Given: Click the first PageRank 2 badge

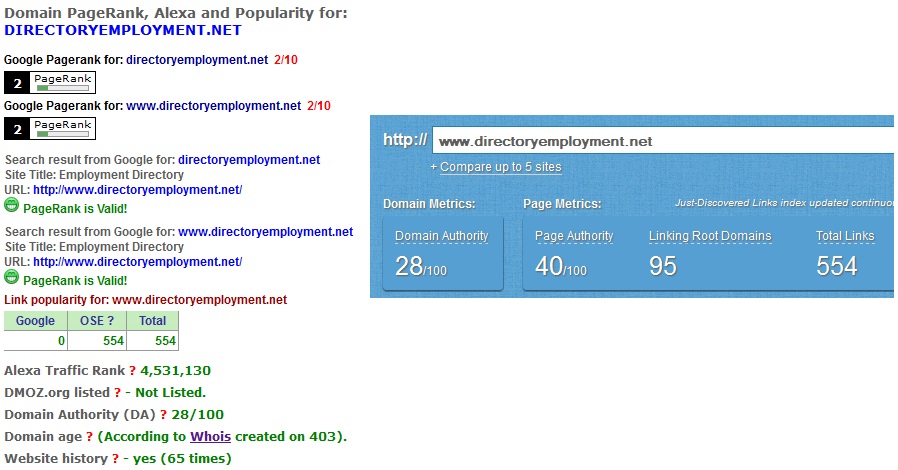Looking at the screenshot, I should 50,82.
